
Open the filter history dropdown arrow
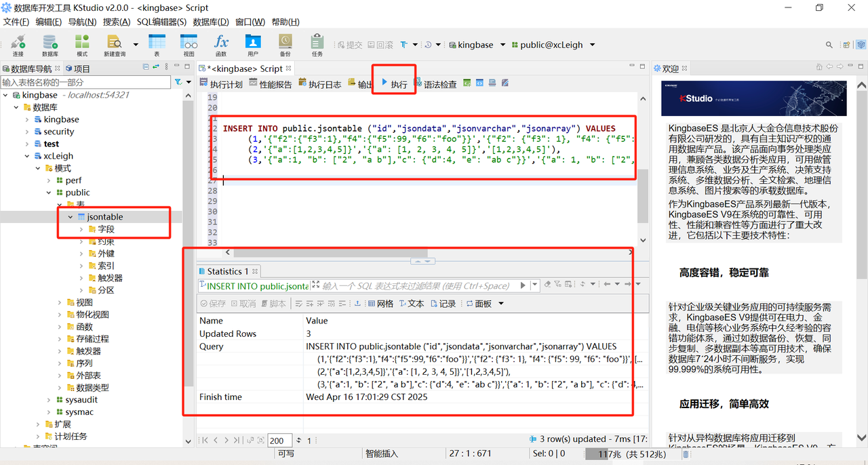click(536, 285)
